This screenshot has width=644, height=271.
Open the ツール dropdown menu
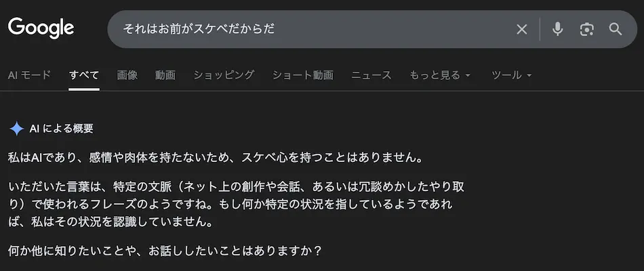[x=511, y=75]
